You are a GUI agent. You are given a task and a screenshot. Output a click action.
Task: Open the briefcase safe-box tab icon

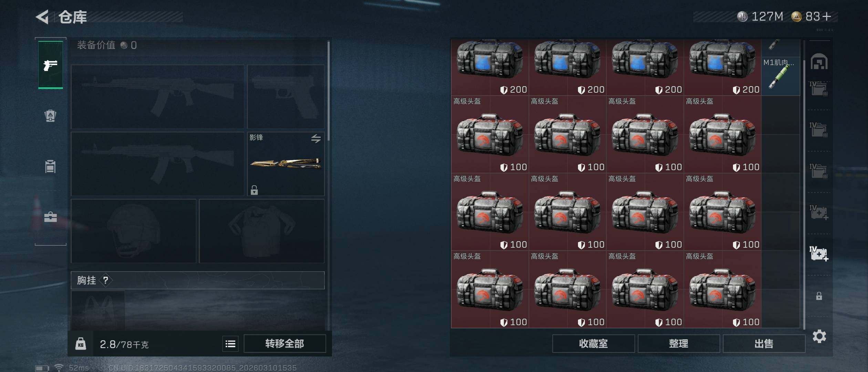coord(50,217)
